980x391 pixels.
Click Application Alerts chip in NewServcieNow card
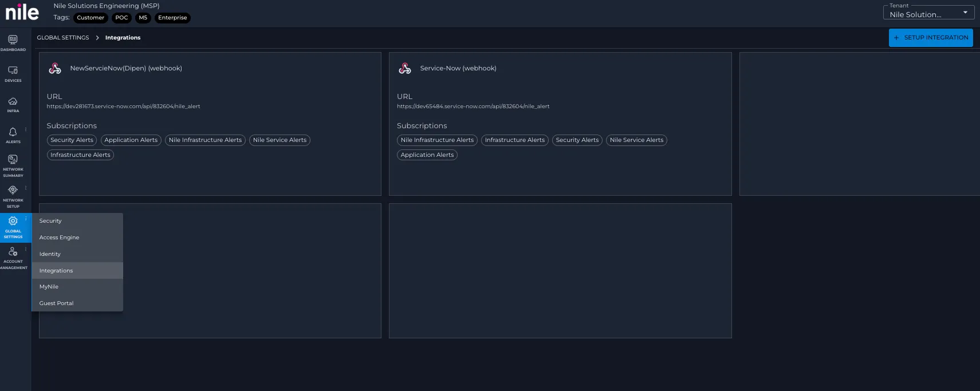pos(131,140)
